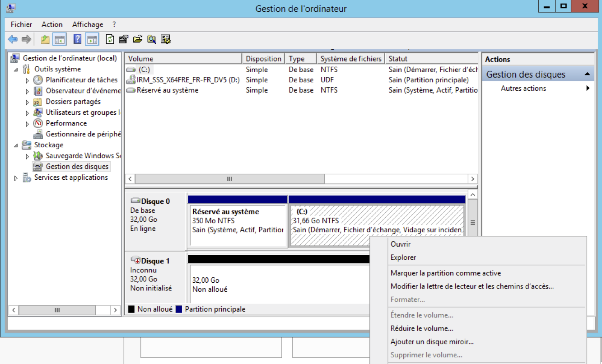Click the Statut column header
Screen dimensions: 602x364
click(431, 59)
